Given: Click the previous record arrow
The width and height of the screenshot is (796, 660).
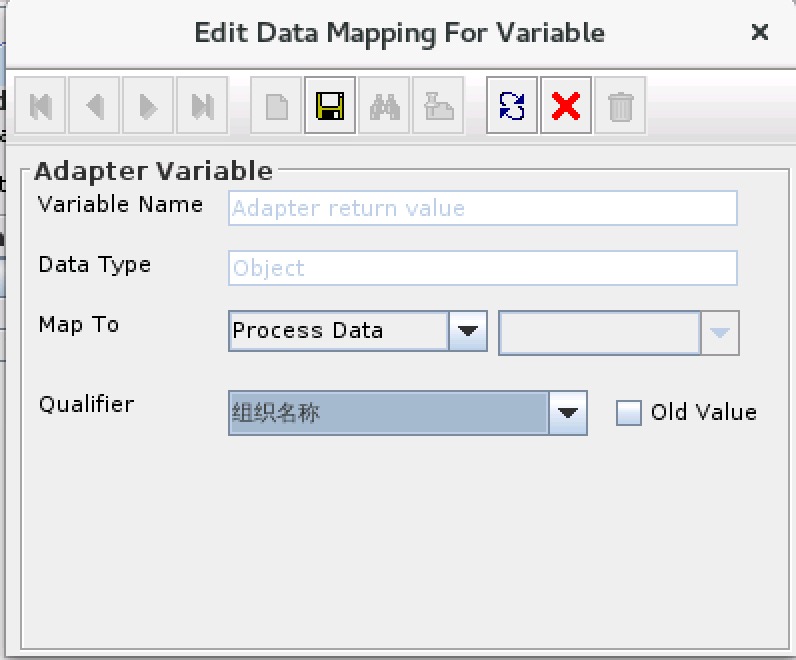Looking at the screenshot, I should [94, 106].
